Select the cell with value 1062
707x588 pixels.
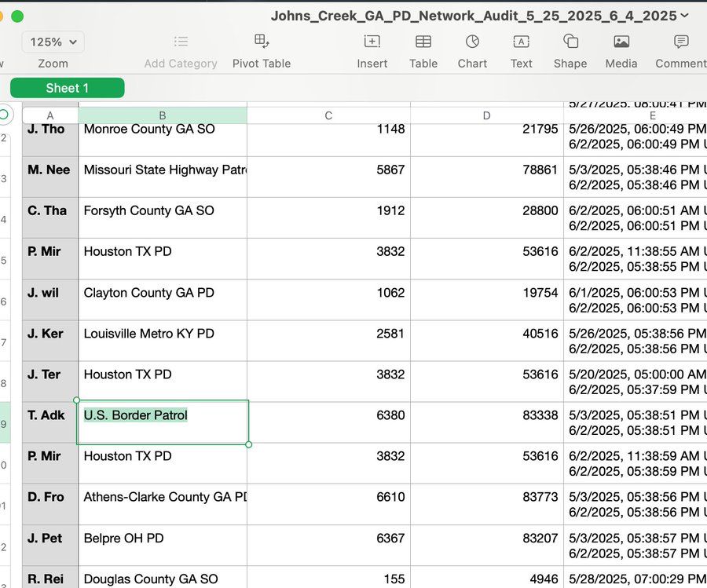pyautogui.click(x=328, y=300)
